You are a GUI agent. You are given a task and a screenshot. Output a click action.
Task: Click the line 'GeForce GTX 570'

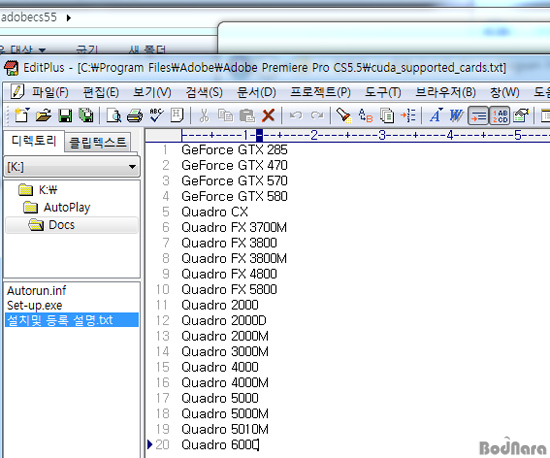click(234, 181)
